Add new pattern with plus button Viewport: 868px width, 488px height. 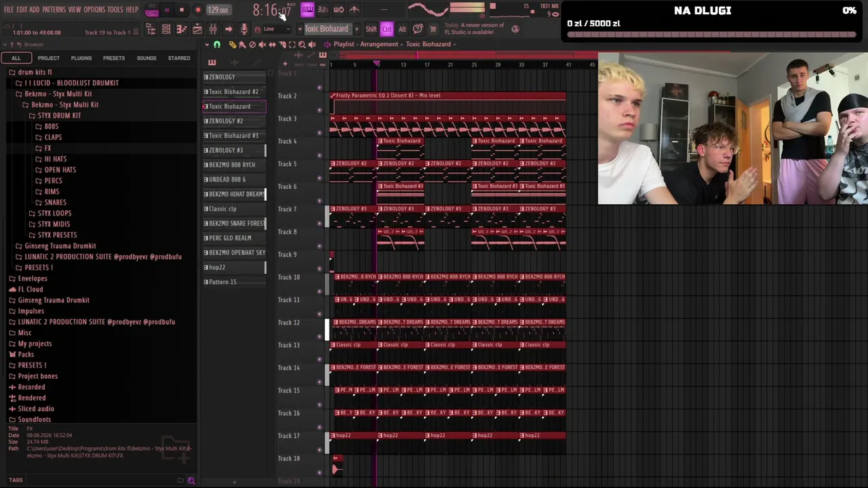[357, 29]
